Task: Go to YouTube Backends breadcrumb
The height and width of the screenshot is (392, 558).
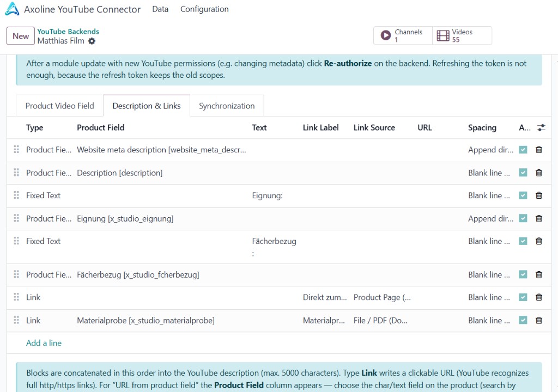Action: pos(68,31)
